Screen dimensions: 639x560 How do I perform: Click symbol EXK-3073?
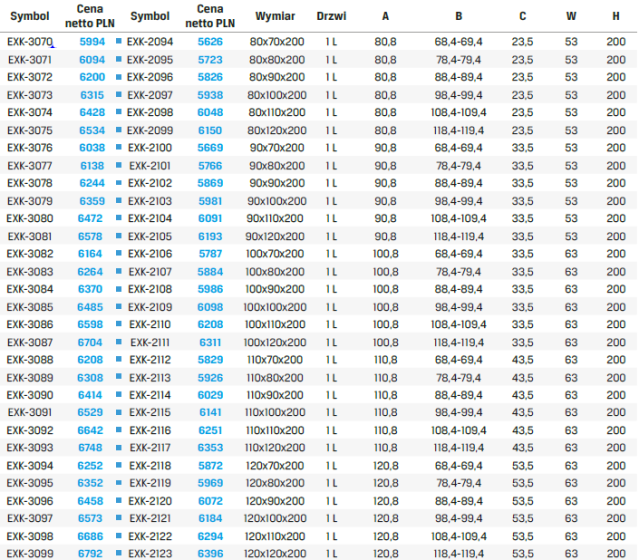[x=30, y=95]
